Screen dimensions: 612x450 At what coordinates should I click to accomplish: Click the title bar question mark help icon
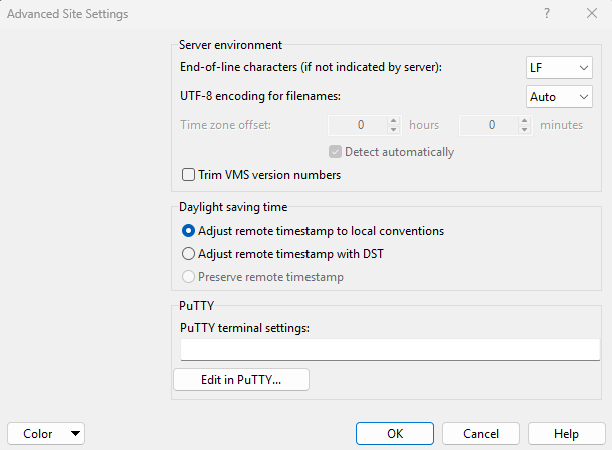point(546,14)
